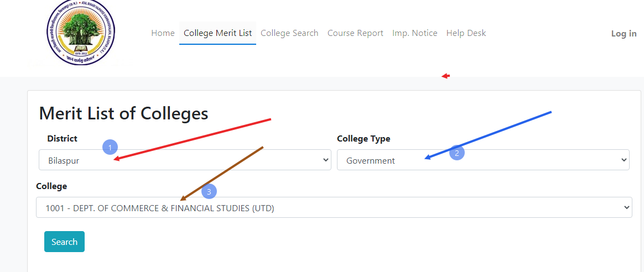Image resolution: width=644 pixels, height=272 pixels.
Task: Click the small red arrow marker below navbar
Action: [x=445, y=76]
